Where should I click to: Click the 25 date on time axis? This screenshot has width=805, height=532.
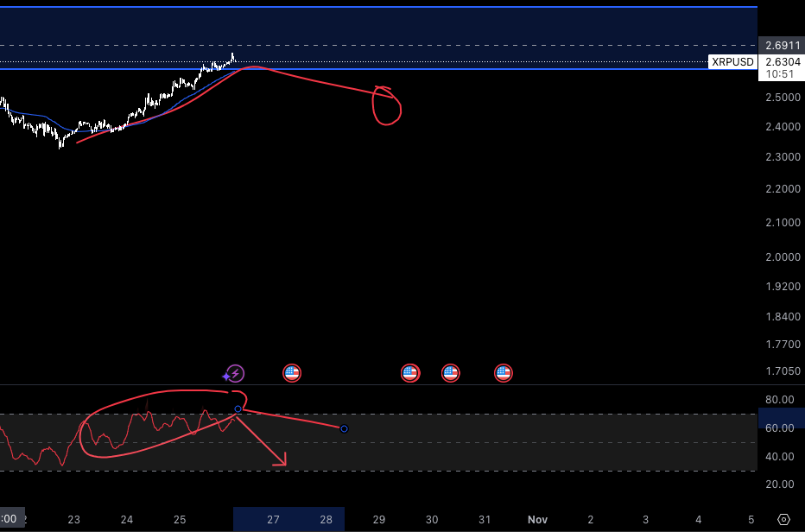(x=179, y=519)
